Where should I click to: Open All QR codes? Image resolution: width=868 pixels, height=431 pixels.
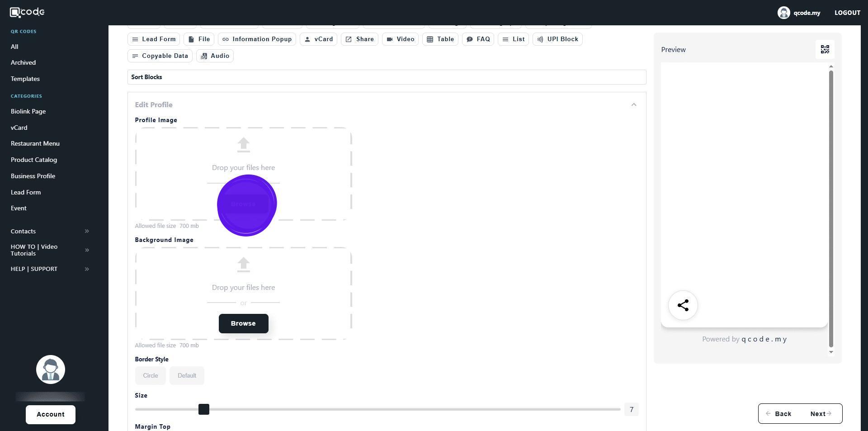[x=14, y=47]
